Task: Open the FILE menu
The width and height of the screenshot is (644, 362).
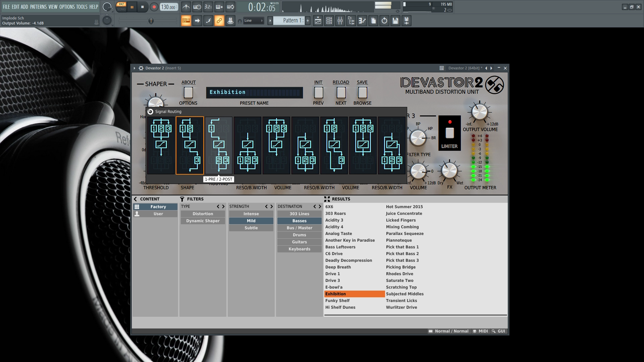Action: pyautogui.click(x=6, y=7)
